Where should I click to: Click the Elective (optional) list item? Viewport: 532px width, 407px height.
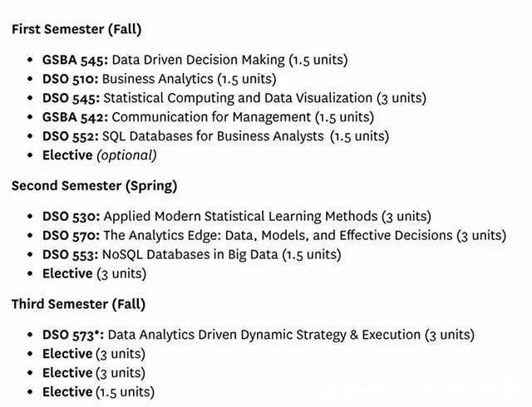pos(99,155)
